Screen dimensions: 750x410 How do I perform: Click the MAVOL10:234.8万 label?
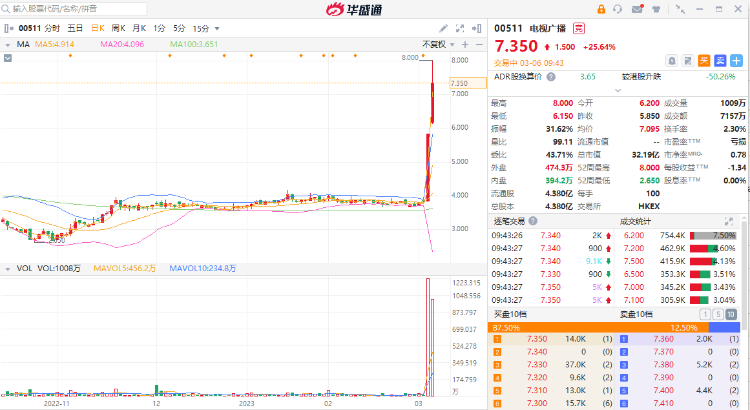(x=203, y=269)
